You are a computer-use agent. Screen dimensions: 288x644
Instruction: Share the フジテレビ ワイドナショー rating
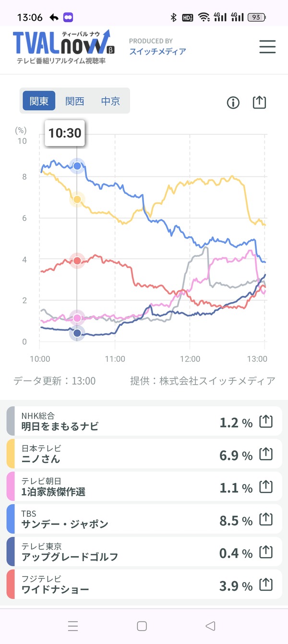[x=265, y=585]
